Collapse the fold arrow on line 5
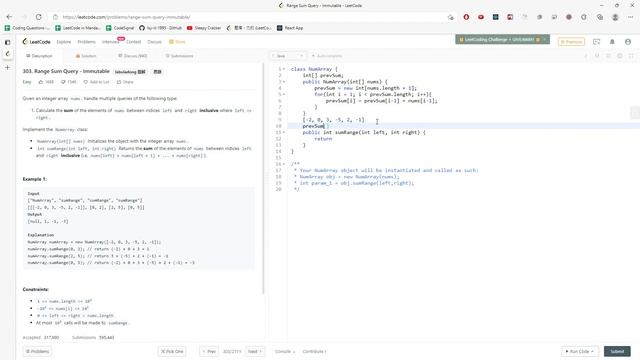The height and width of the screenshot is (360, 640). pos(284,94)
